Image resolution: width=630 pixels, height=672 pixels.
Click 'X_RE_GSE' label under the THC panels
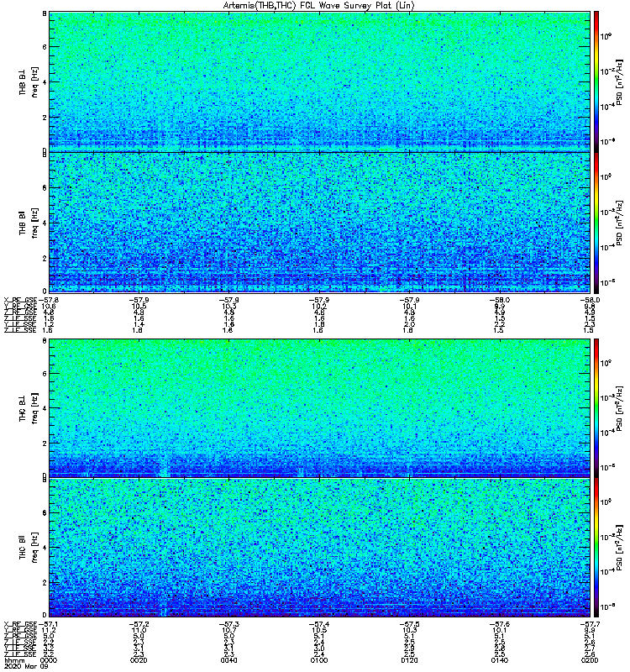(x=20, y=624)
